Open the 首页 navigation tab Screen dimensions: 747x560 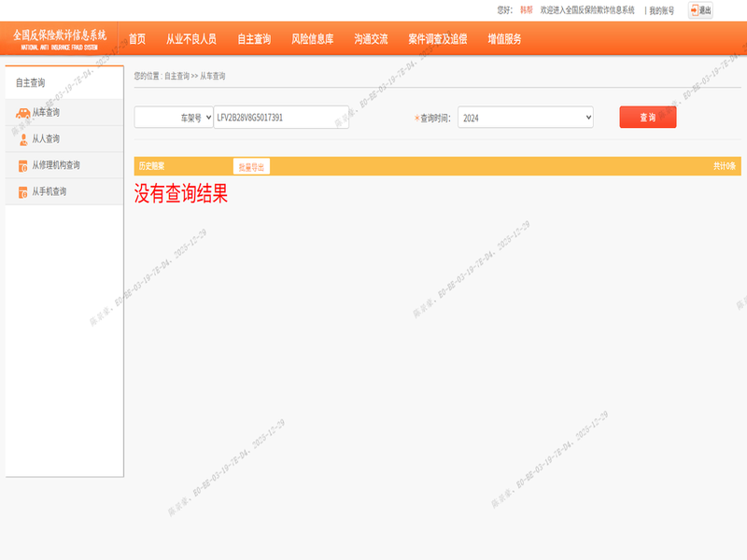pyautogui.click(x=137, y=39)
